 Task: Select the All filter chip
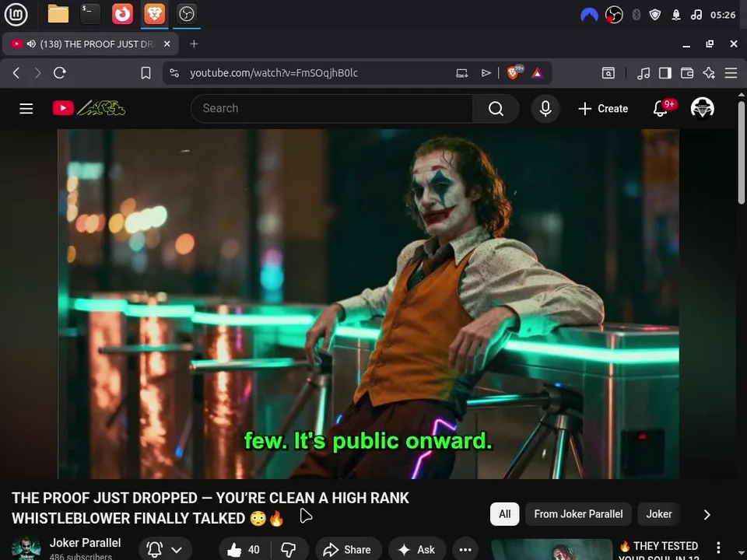[504, 514]
